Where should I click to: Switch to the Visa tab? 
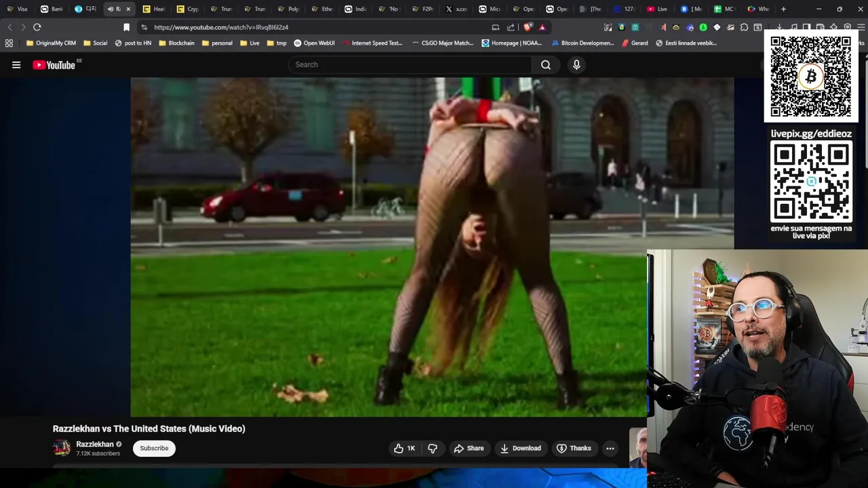(18, 9)
